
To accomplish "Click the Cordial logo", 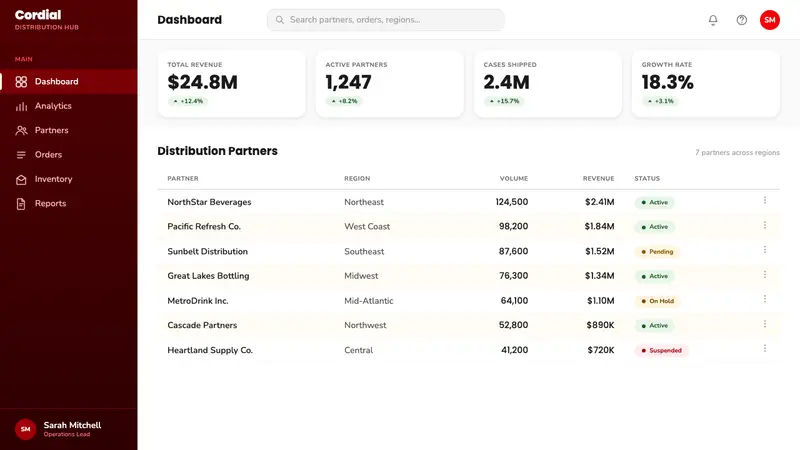I will tap(38, 15).
